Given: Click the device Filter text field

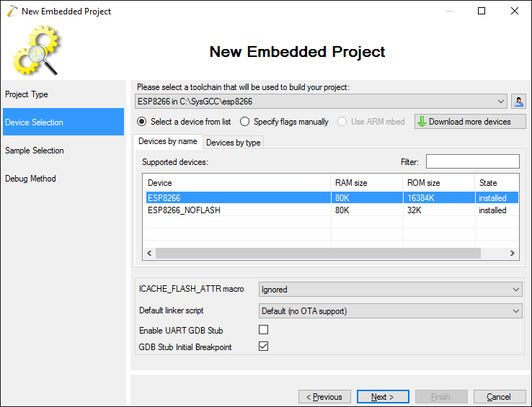Looking at the screenshot, I should (x=473, y=161).
